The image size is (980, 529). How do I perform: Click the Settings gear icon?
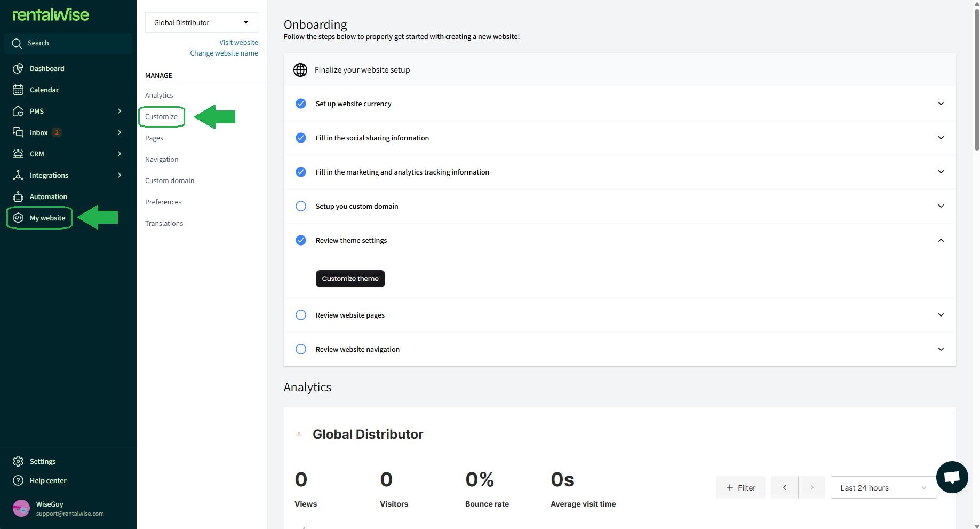tap(18, 461)
